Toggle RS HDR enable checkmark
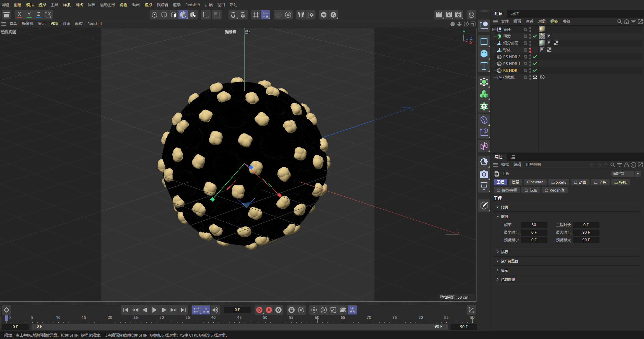 [x=535, y=70]
